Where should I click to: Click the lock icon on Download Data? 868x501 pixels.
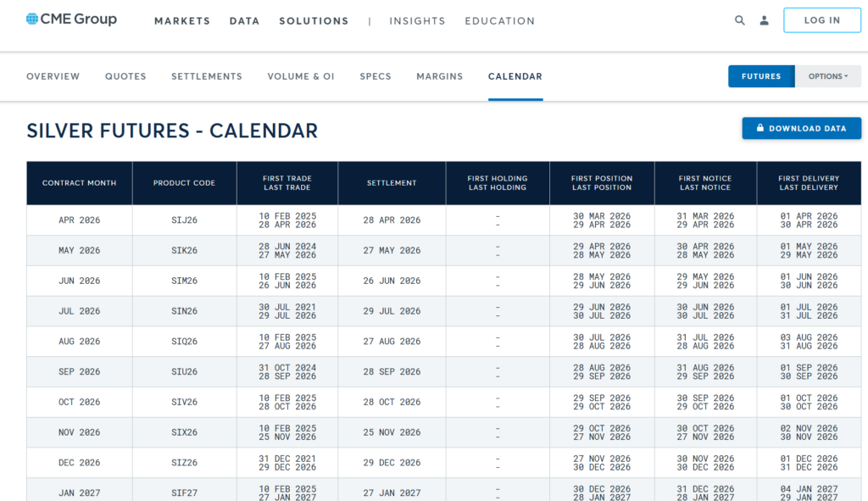(760, 128)
